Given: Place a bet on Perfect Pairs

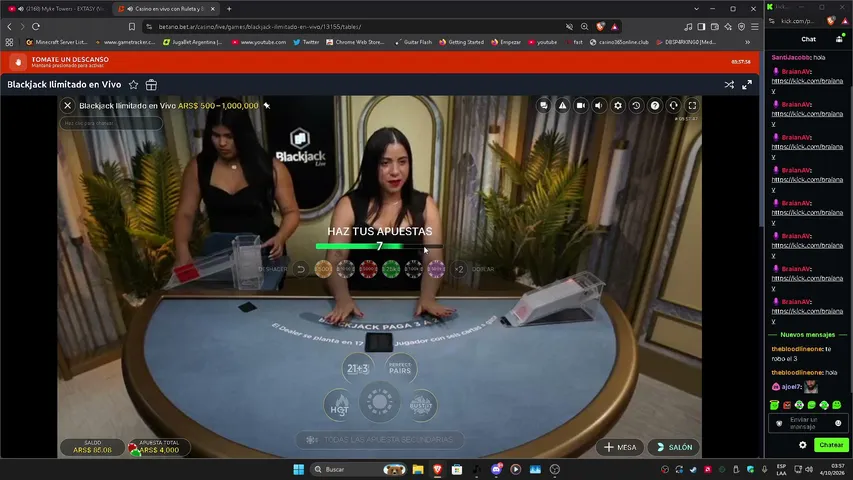Looking at the screenshot, I should click(400, 369).
